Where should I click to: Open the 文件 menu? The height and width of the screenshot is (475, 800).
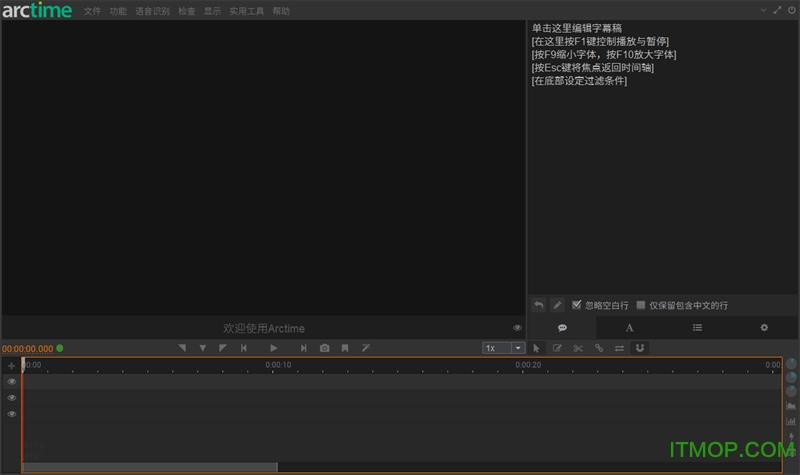tap(92, 11)
